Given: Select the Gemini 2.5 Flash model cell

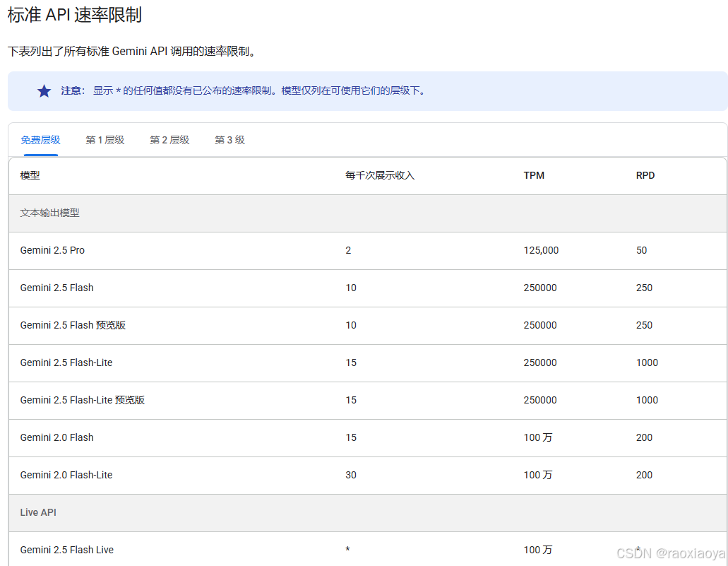Looking at the screenshot, I should (56, 288).
